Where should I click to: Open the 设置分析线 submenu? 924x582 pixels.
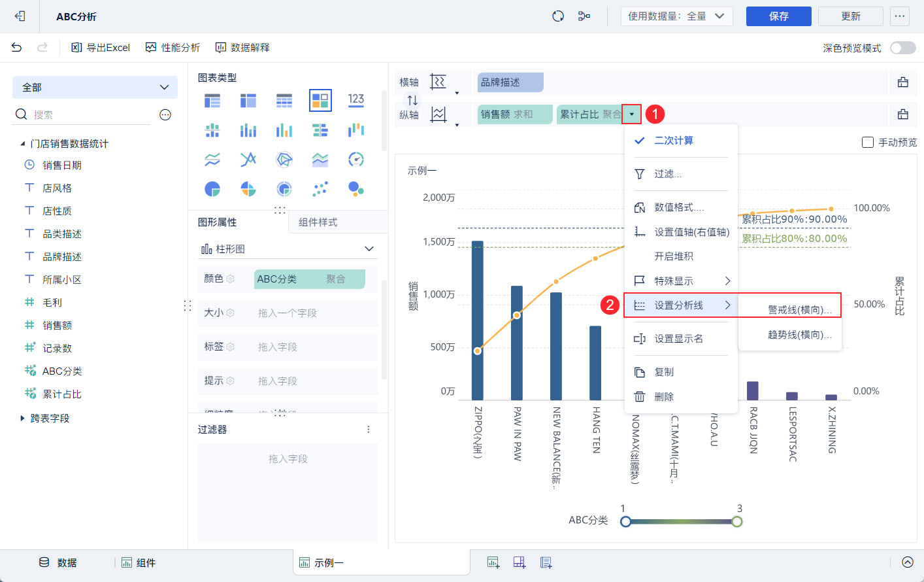pos(681,305)
